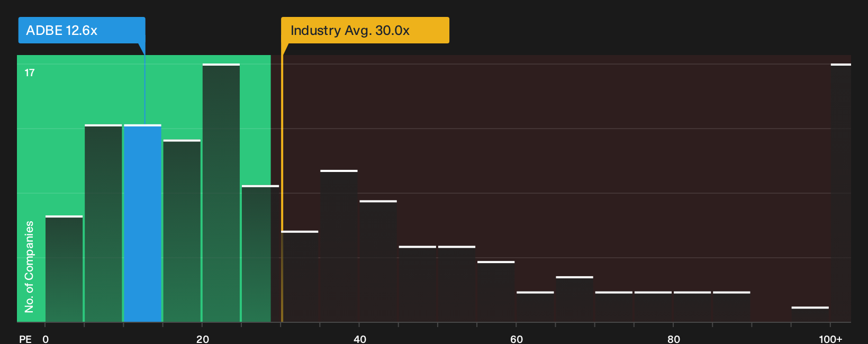Click the x-axis label 100+

tap(830, 339)
